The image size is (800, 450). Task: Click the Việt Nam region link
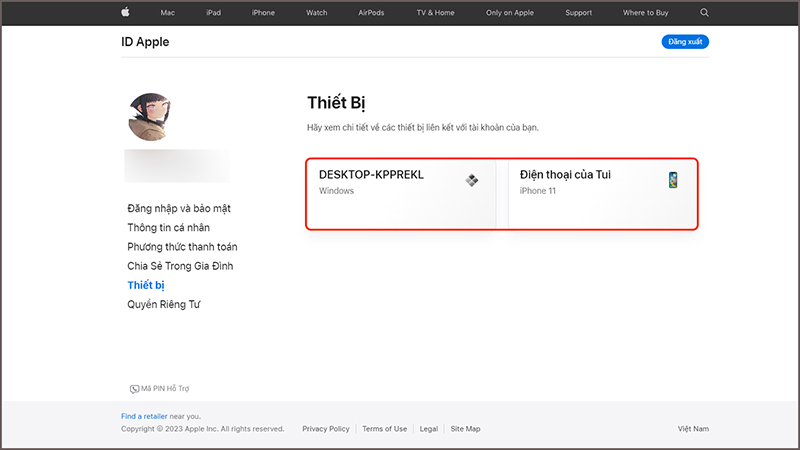[693, 429]
